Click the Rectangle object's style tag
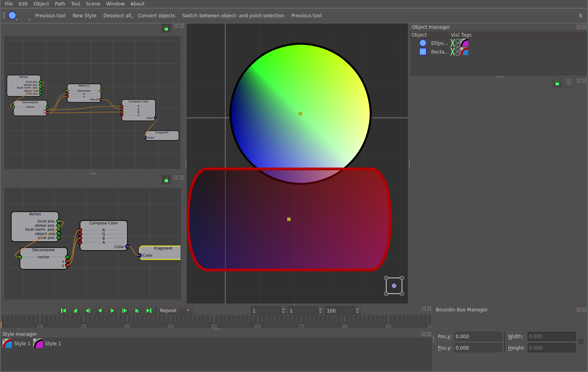 [x=465, y=52]
